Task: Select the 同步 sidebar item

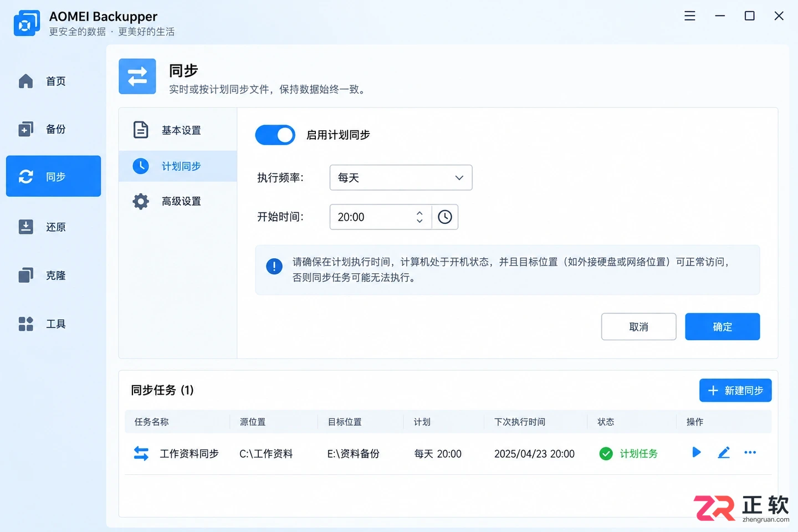Action: coord(53,176)
